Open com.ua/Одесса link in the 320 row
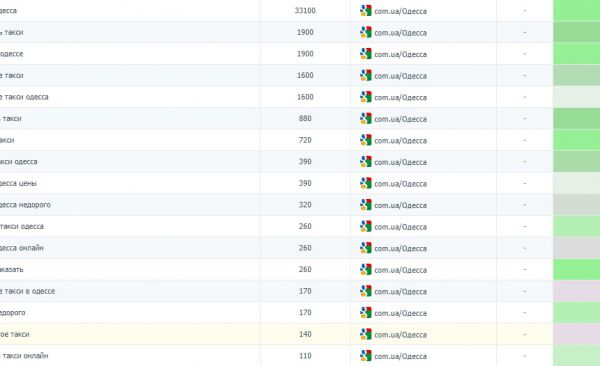Image resolution: width=600 pixels, height=366 pixels. 400,205
